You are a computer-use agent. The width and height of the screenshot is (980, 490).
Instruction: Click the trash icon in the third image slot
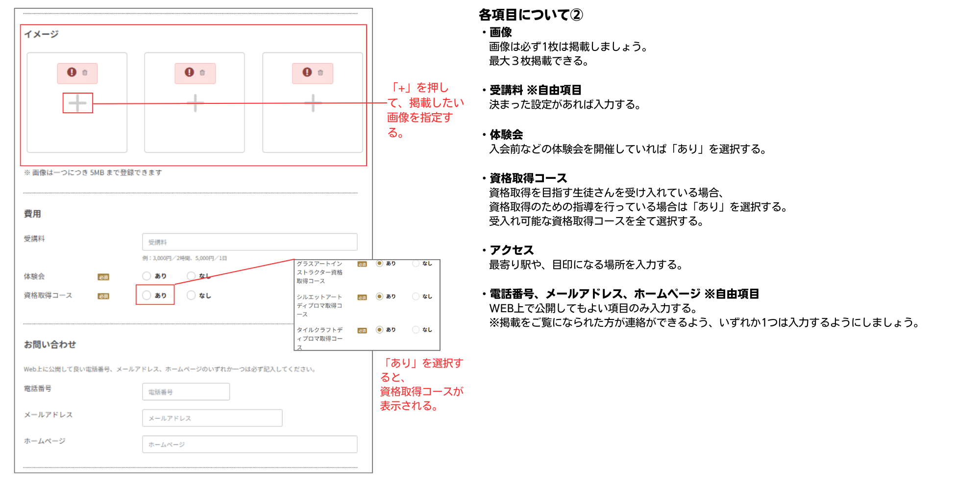click(x=320, y=73)
